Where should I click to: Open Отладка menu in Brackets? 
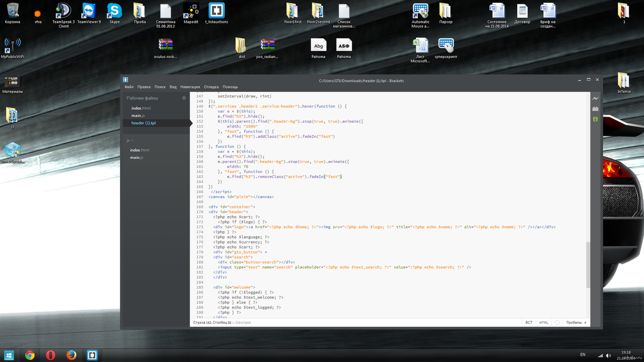pyautogui.click(x=211, y=87)
